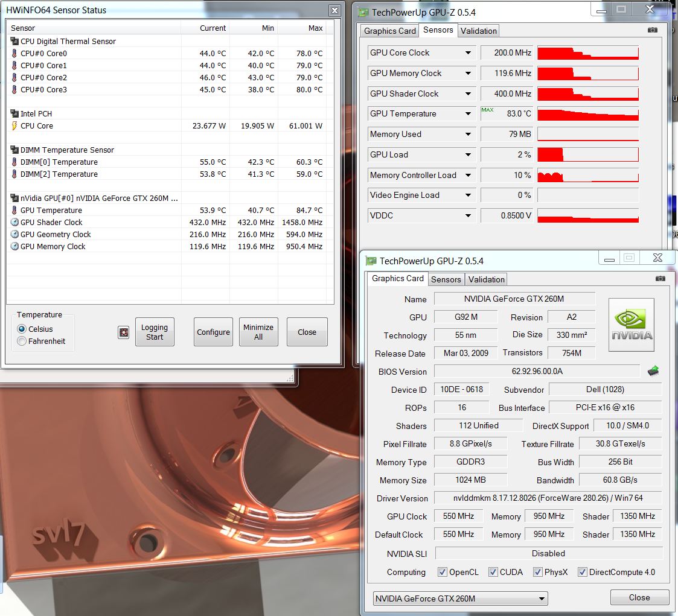Click the Logging Start button

pos(155,332)
